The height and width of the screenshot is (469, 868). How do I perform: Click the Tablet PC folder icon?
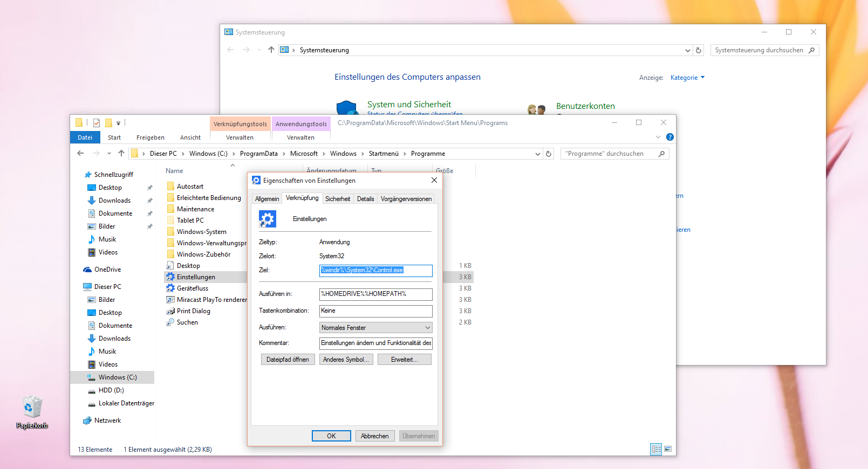pos(170,220)
